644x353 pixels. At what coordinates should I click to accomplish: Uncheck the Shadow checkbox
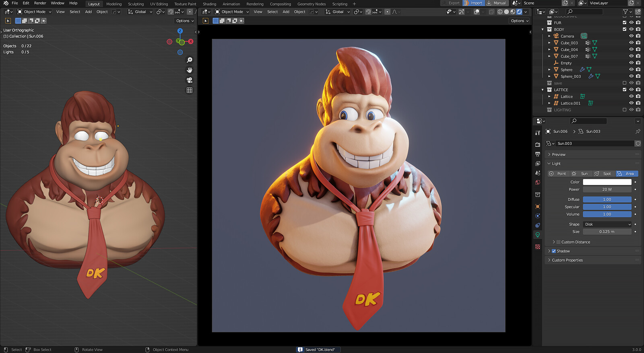pos(554,251)
